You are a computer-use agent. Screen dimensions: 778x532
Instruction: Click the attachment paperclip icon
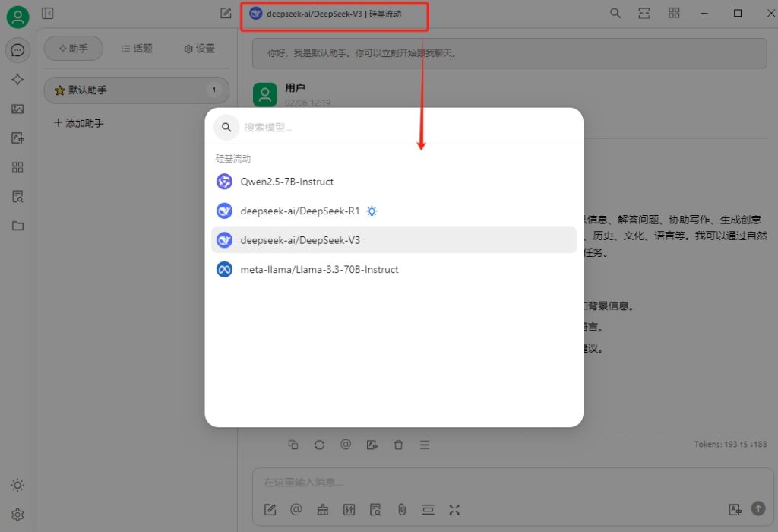(402, 510)
